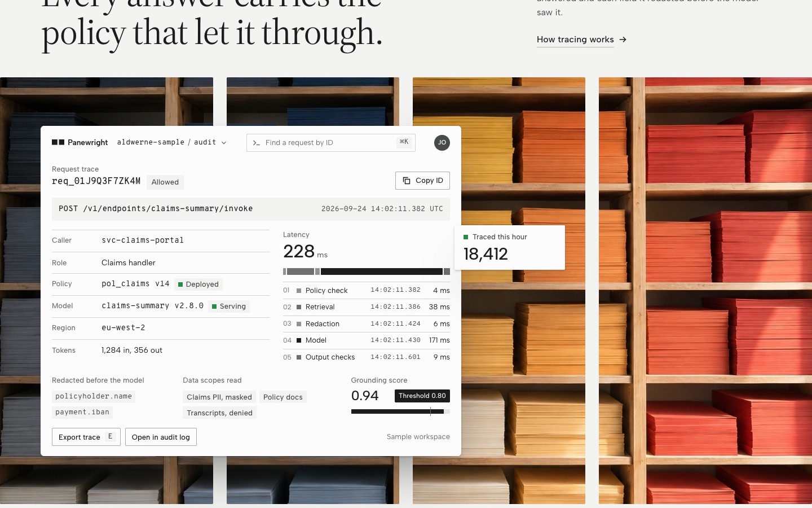Select the Policy check latency row

click(367, 290)
